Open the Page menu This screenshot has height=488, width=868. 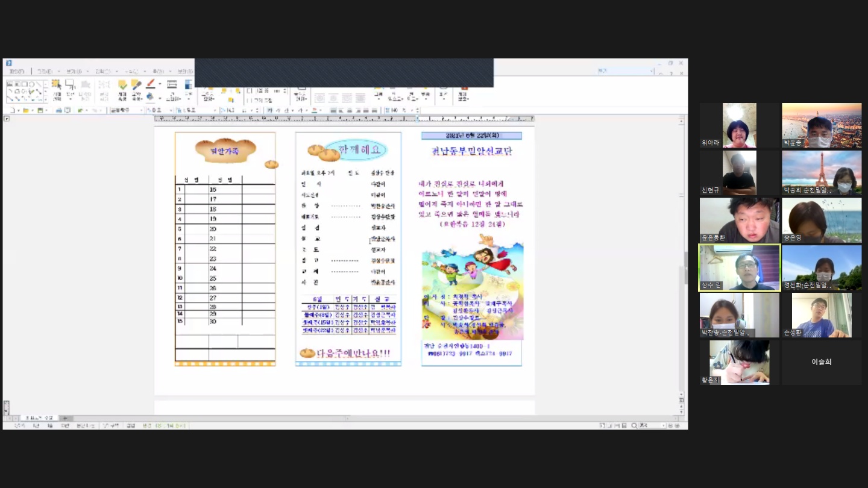159,71
